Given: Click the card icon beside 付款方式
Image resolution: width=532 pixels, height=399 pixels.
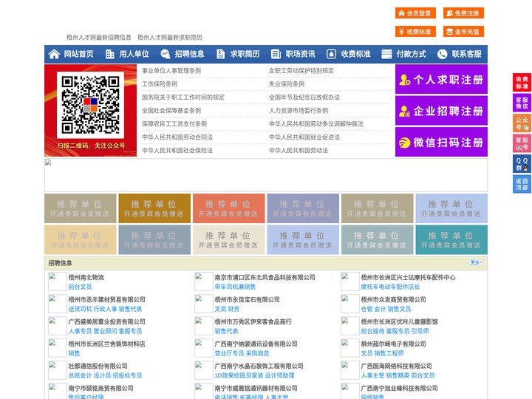Looking at the screenshot, I should [386, 54].
